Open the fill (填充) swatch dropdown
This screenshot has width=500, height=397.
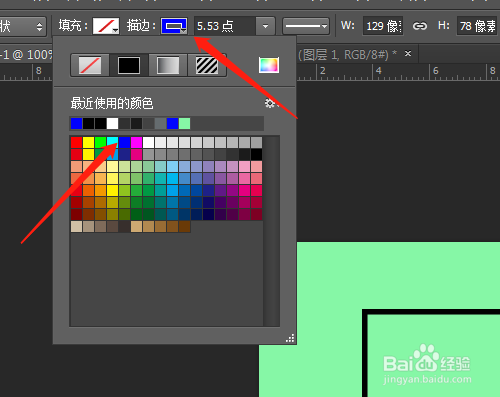pyautogui.click(x=106, y=26)
